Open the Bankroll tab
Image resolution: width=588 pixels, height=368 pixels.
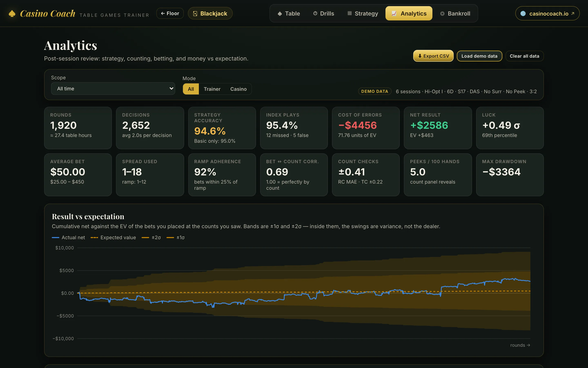(x=455, y=14)
